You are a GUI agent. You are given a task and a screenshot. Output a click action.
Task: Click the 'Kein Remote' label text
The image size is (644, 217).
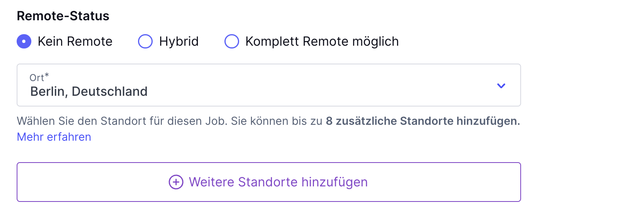[x=75, y=41]
